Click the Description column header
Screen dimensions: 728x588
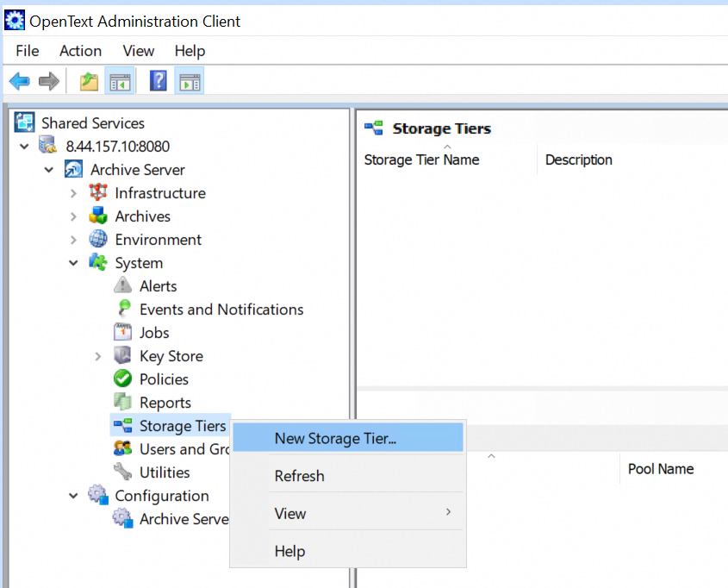coord(578,160)
